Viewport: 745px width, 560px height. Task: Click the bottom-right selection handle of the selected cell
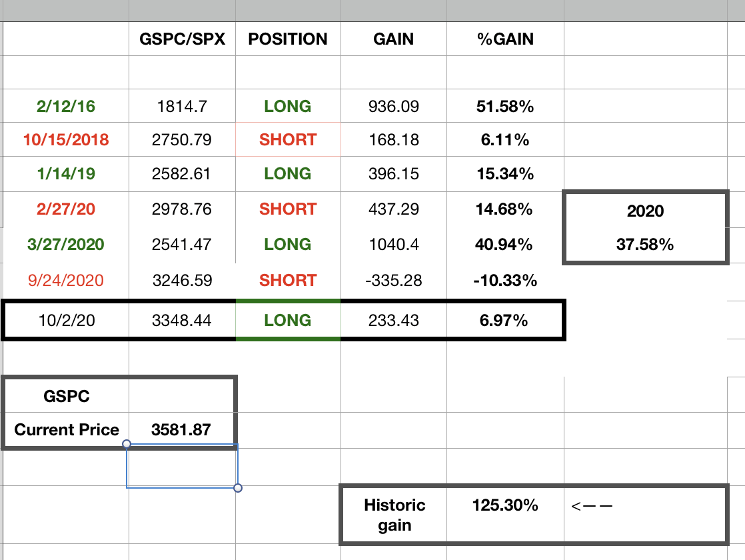[x=238, y=488]
